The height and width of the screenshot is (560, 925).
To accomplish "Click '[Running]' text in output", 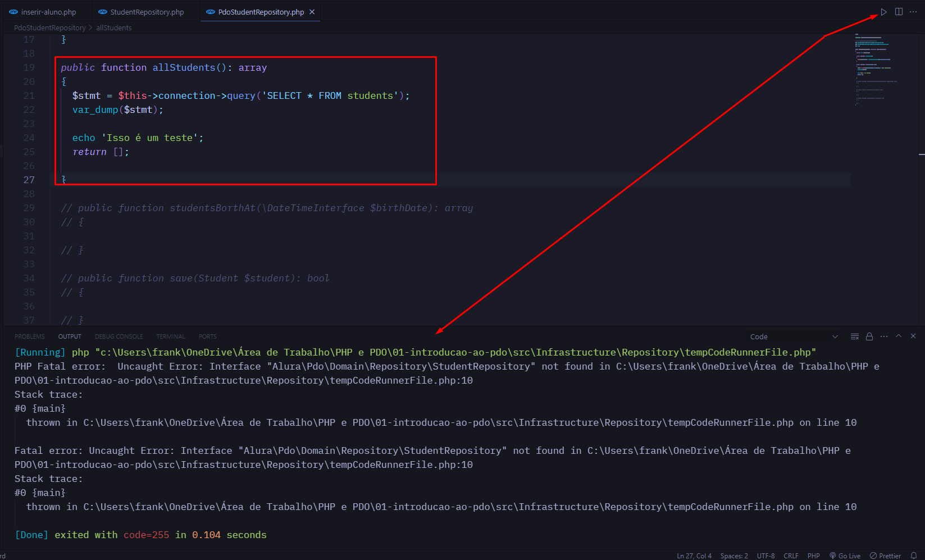I will click(40, 352).
